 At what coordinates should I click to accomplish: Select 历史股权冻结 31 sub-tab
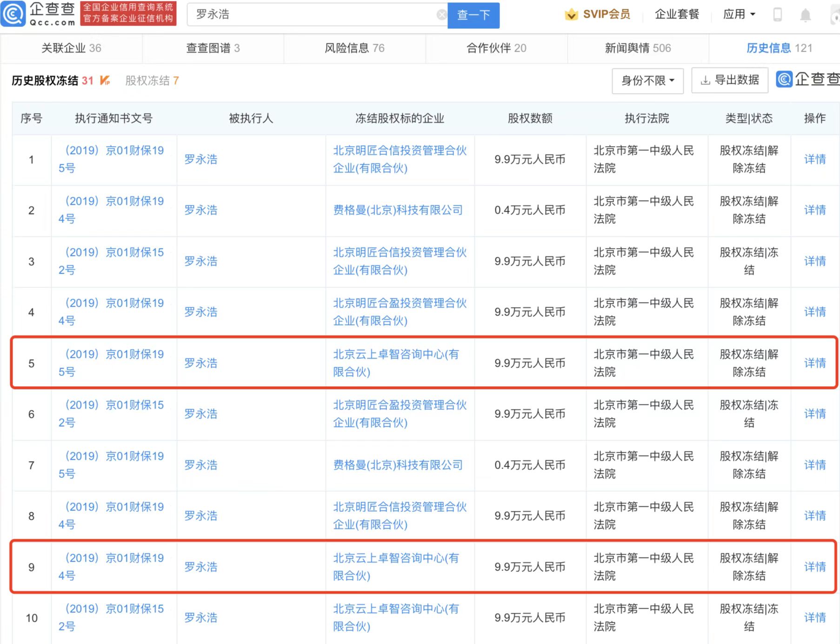[52, 80]
